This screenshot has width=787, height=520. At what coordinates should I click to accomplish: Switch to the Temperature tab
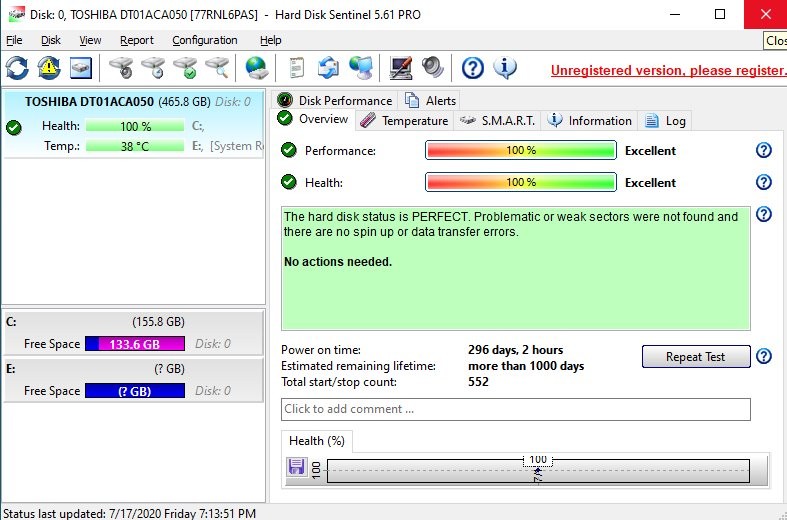(405, 121)
